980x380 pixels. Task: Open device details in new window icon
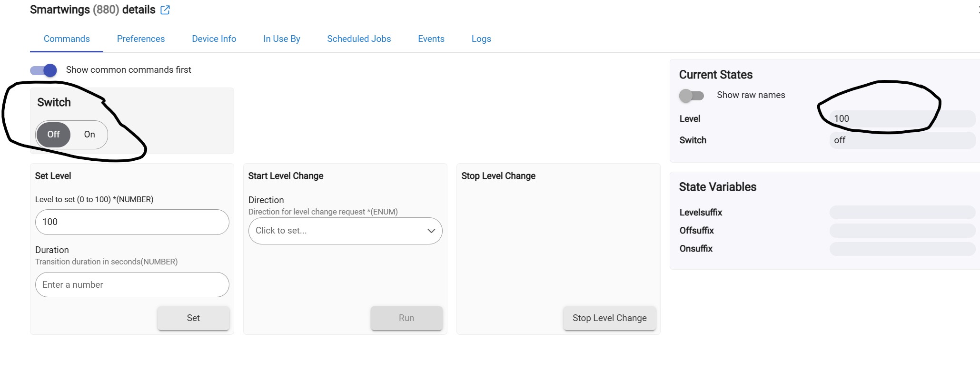tap(165, 10)
